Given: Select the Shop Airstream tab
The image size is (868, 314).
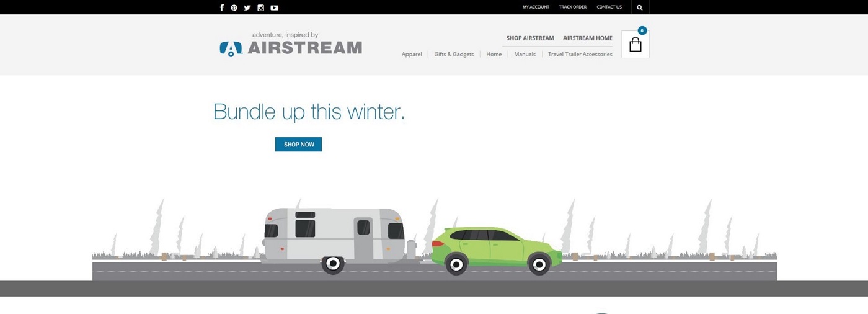Looking at the screenshot, I should pyautogui.click(x=530, y=38).
